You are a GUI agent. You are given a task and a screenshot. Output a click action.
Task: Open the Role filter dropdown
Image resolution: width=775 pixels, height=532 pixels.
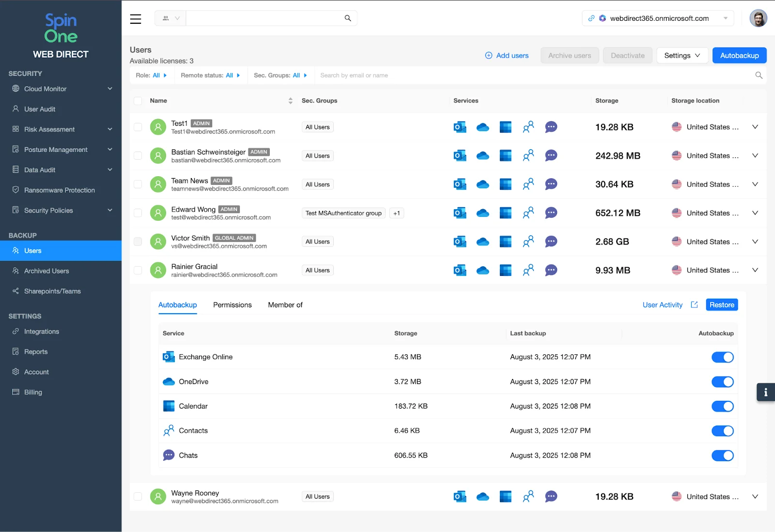(152, 75)
